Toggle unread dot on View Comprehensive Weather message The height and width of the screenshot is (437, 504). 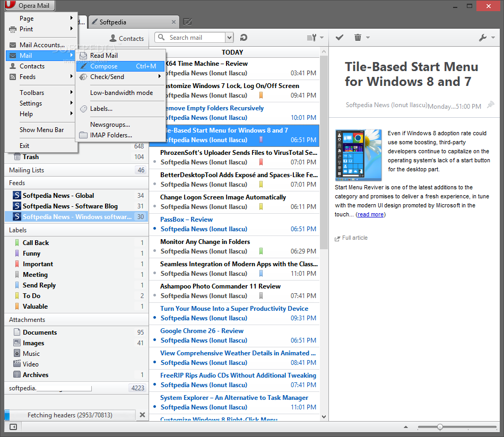pos(154,362)
